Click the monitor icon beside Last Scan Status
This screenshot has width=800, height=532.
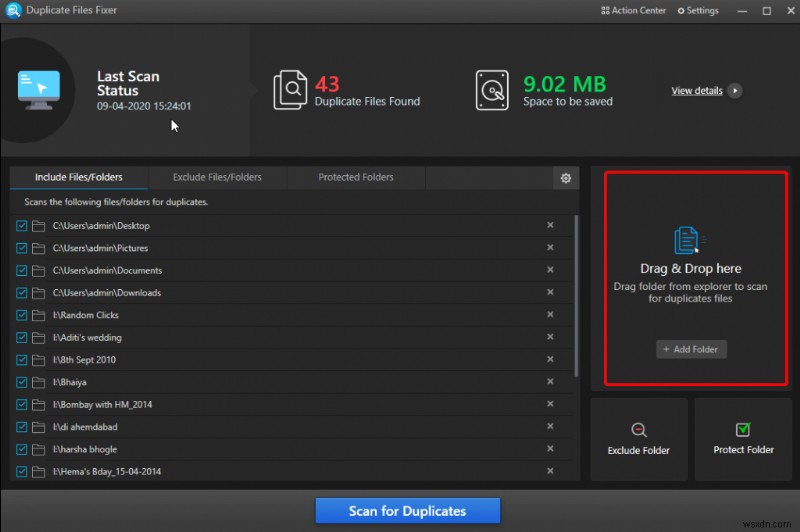(x=39, y=90)
